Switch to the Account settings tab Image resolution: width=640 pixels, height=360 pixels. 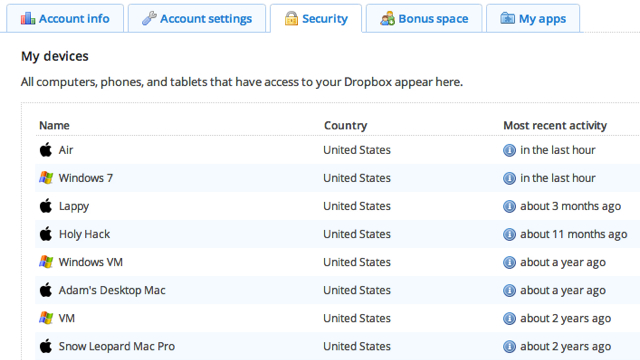pyautogui.click(x=197, y=18)
